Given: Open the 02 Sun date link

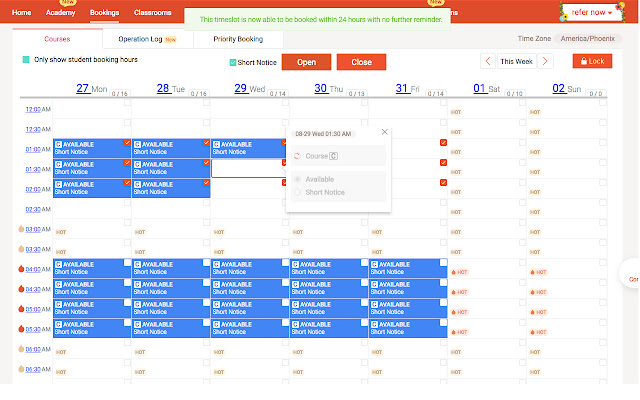Looking at the screenshot, I should tap(558, 89).
